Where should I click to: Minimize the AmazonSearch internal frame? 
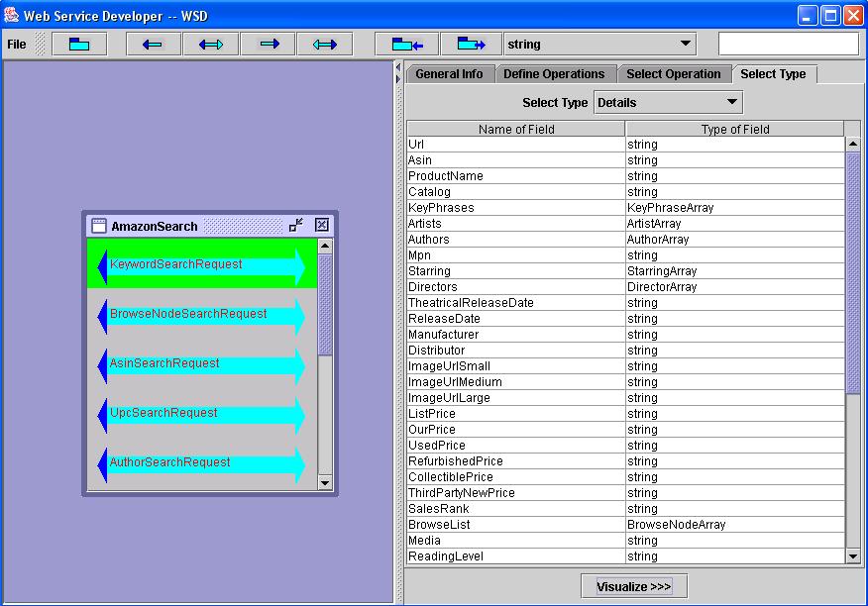(296, 225)
